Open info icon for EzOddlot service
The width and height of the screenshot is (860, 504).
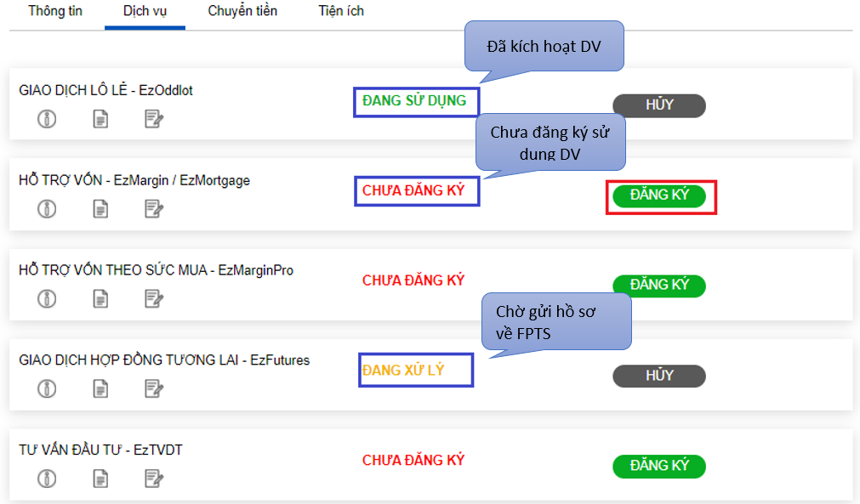pos(47,119)
